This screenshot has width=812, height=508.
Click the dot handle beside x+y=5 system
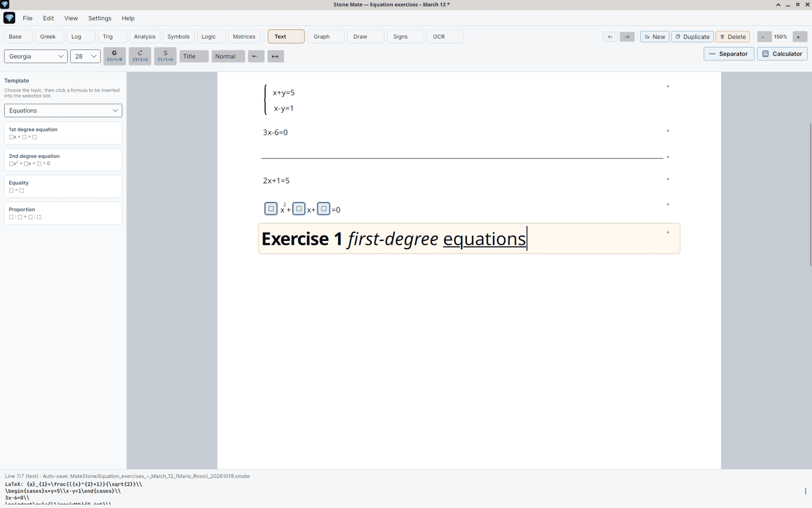(x=668, y=87)
